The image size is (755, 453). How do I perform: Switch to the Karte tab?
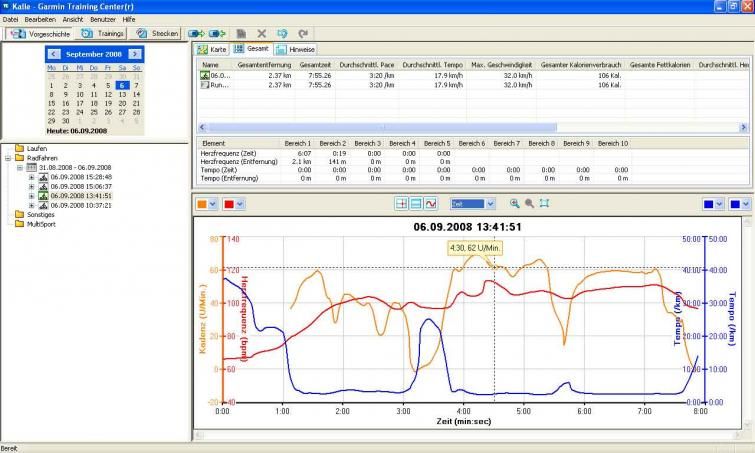click(x=212, y=48)
